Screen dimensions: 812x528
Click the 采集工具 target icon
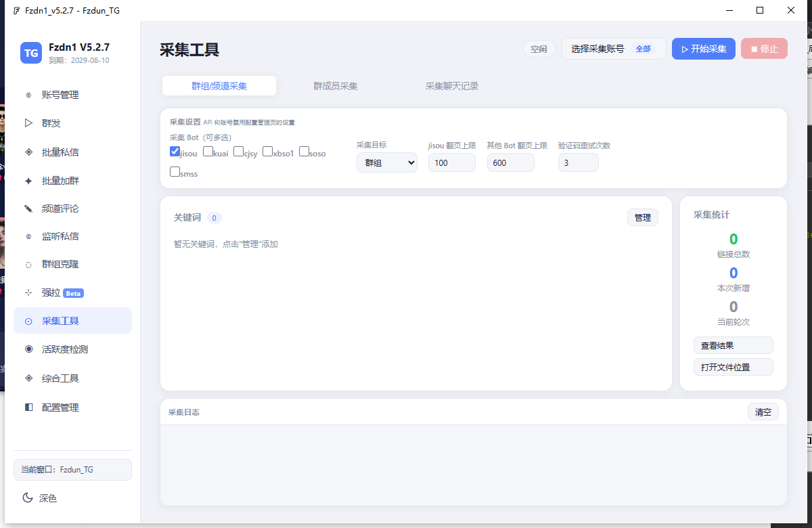coord(28,322)
